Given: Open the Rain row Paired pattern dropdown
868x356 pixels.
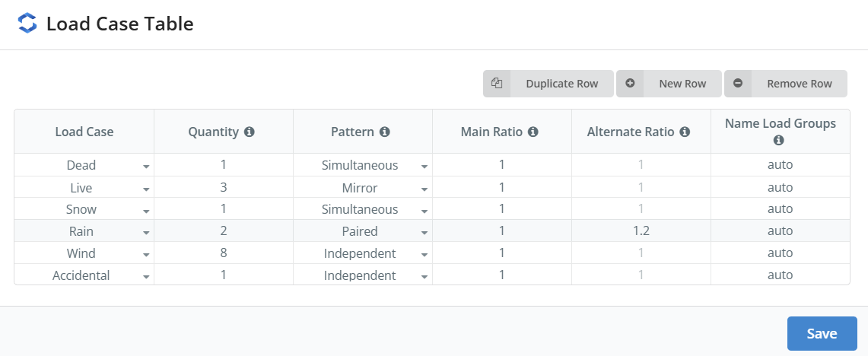Looking at the screenshot, I should [424, 232].
